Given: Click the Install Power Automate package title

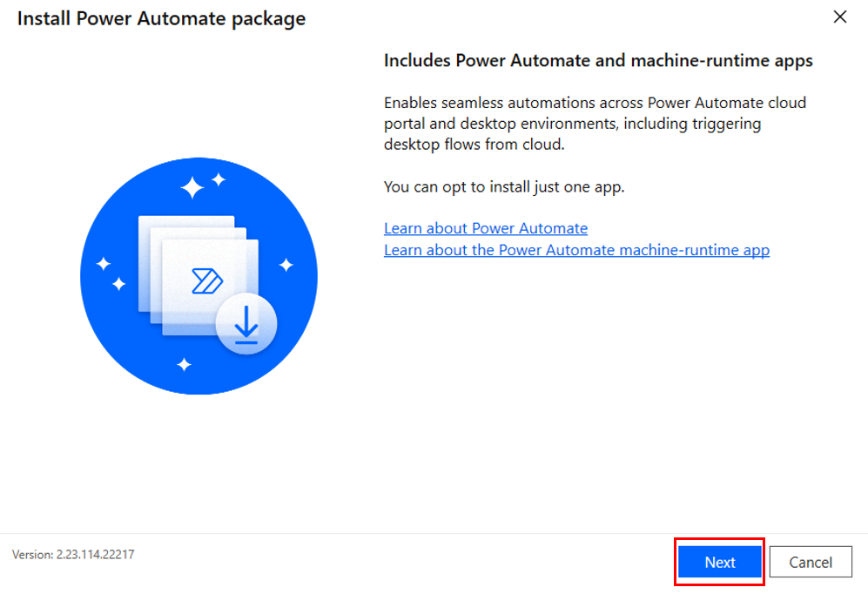Looking at the screenshot, I should [x=161, y=18].
